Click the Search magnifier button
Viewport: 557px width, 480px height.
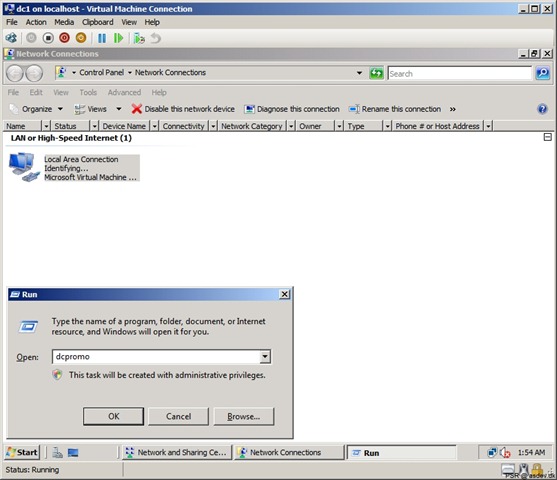[x=542, y=74]
